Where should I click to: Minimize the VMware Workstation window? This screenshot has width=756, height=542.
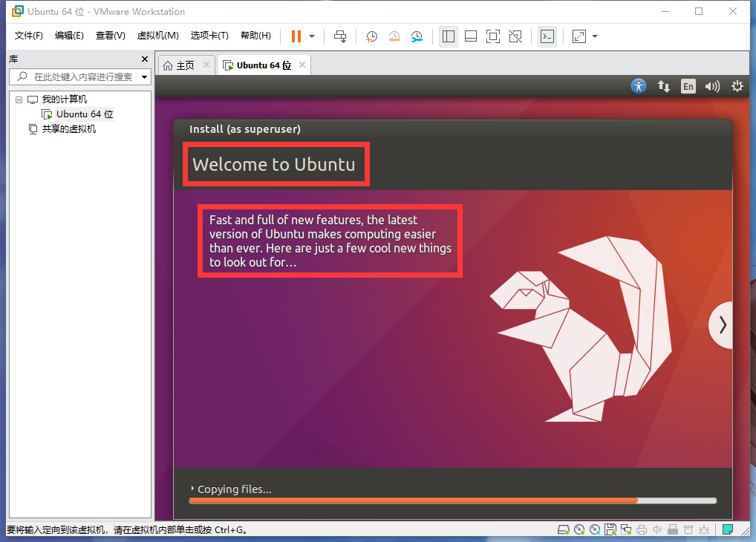point(665,12)
